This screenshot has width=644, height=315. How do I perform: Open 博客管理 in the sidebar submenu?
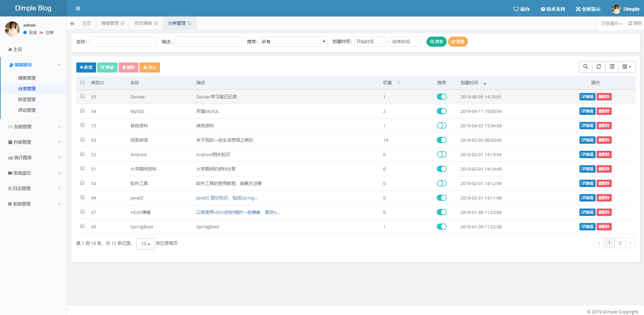[x=27, y=78]
